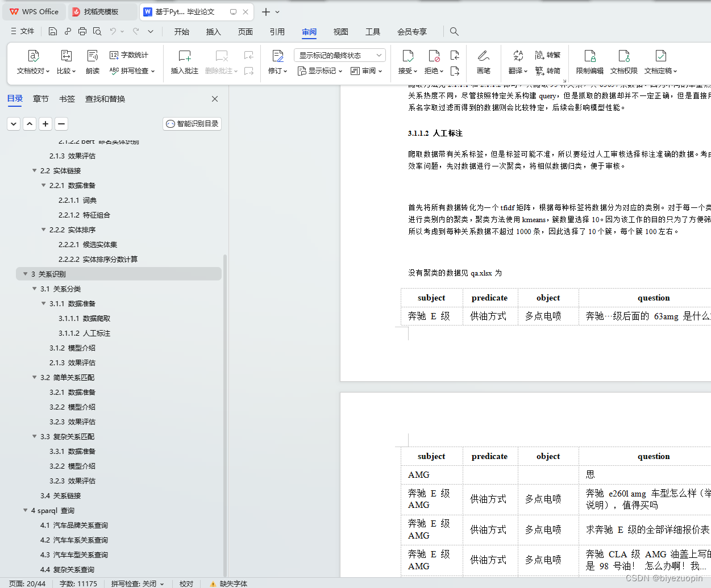Open the 显示标记 dropdown
Screen dimensions: 711x588
tap(320, 71)
